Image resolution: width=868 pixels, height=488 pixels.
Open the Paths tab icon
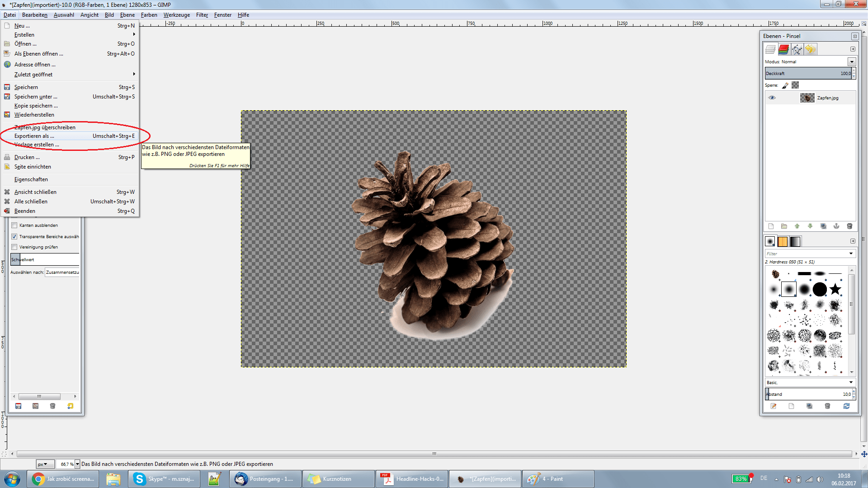797,49
